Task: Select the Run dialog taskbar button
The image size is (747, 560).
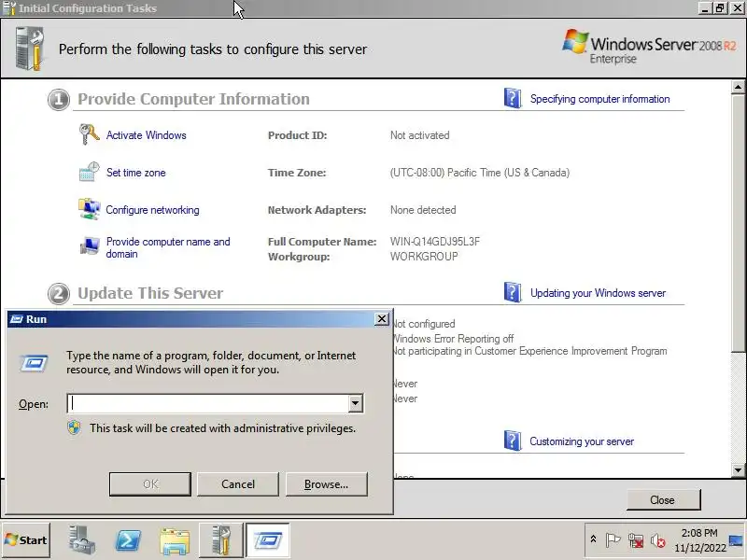Action: 268,540
